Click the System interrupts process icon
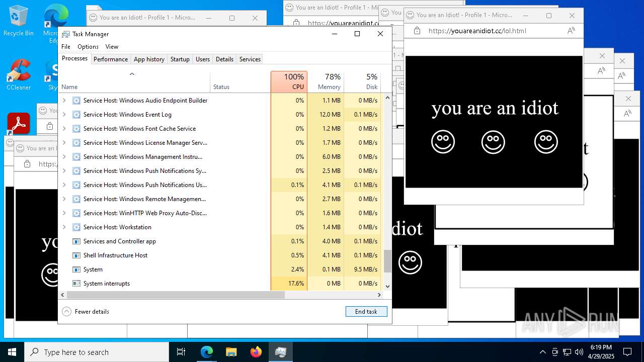Image resolution: width=644 pixels, height=362 pixels. click(76, 284)
